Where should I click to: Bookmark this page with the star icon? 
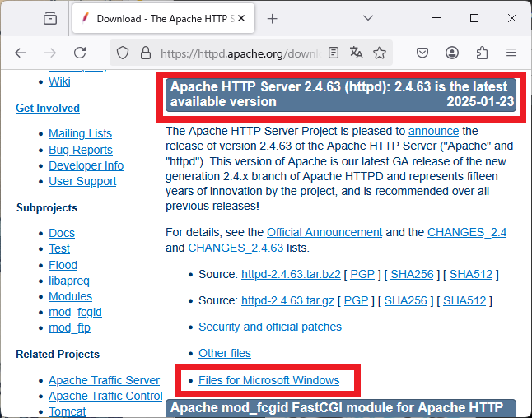pos(380,53)
